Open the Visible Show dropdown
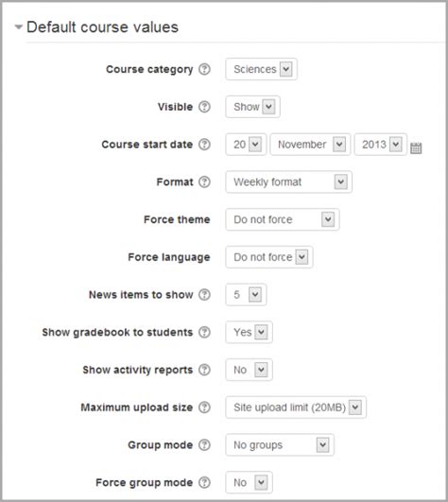The image size is (448, 502). point(252,107)
